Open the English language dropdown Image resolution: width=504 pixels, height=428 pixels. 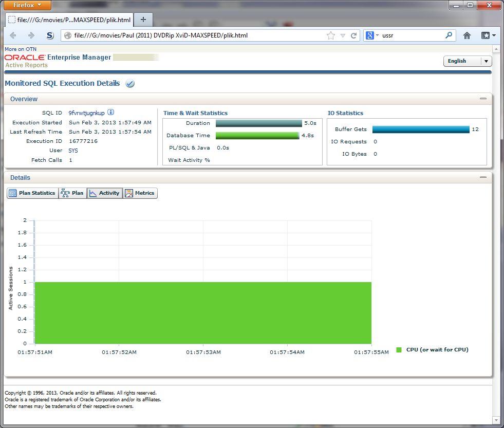[468, 61]
